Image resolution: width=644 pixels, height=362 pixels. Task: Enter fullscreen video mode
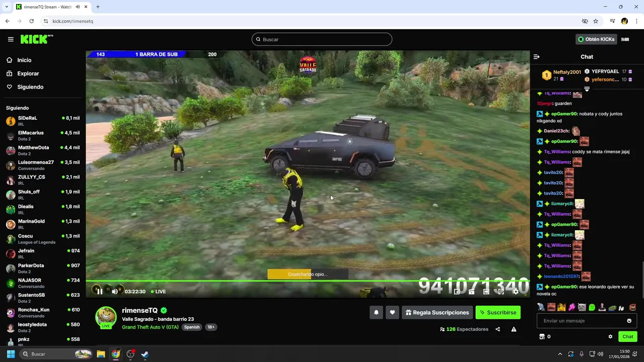pos(501,292)
